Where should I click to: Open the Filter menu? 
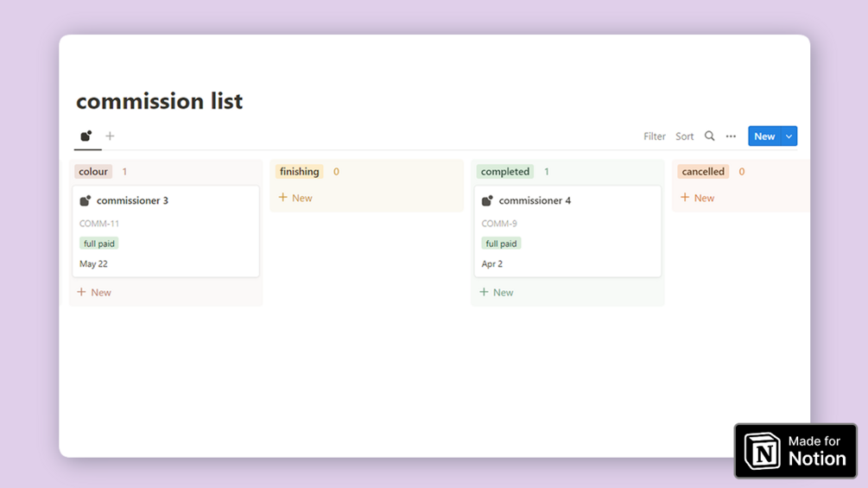tap(654, 136)
